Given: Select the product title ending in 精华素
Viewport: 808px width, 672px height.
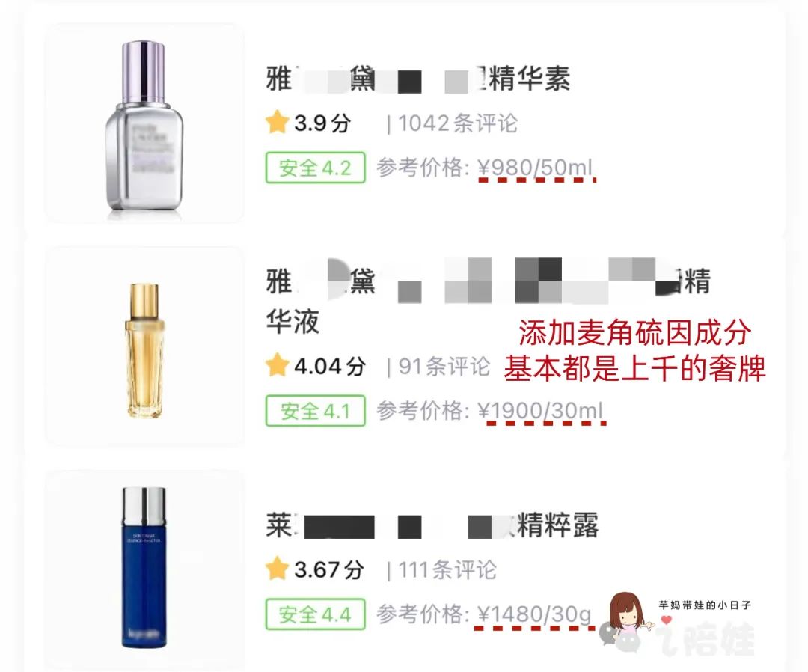Looking at the screenshot, I should [x=418, y=79].
